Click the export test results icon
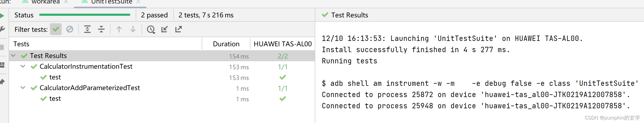 point(179,29)
